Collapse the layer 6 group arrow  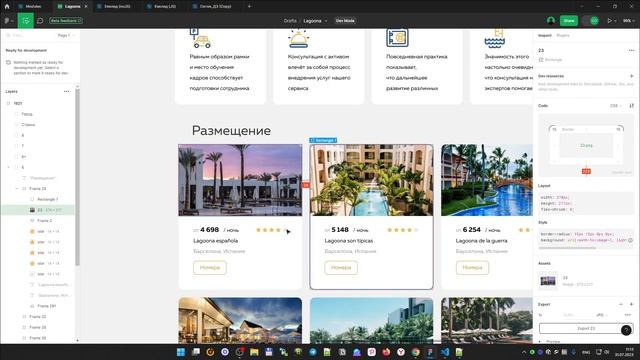9,167
